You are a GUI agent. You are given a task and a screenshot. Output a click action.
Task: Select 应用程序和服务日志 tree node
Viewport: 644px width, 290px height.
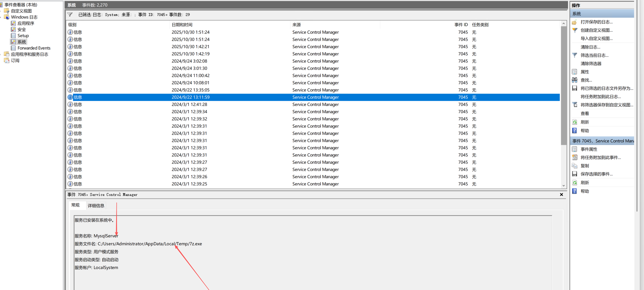[x=30, y=54]
